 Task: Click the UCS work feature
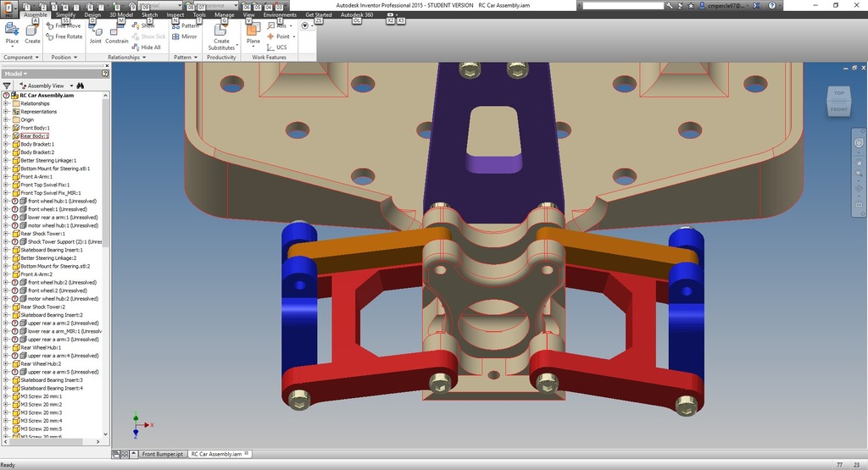277,47
